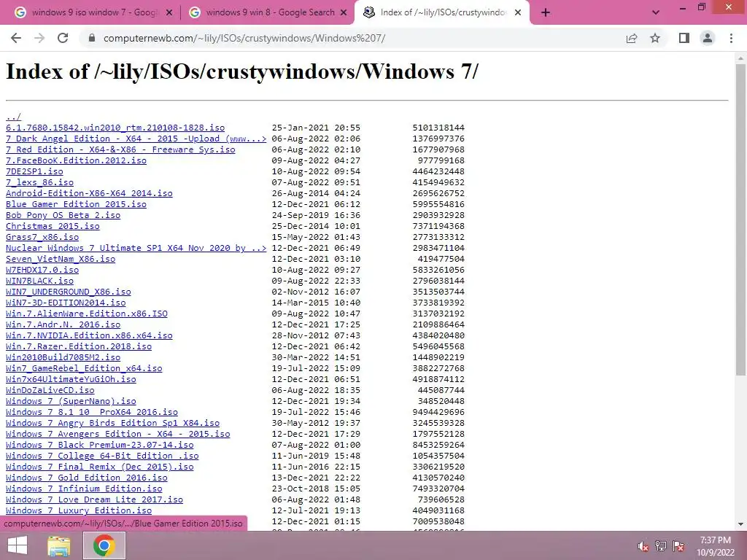Viewport: 747px width, 560px height.
Task: Click 'Windows 7 Love Dream Lite 2017.iso'
Action: pos(94,500)
